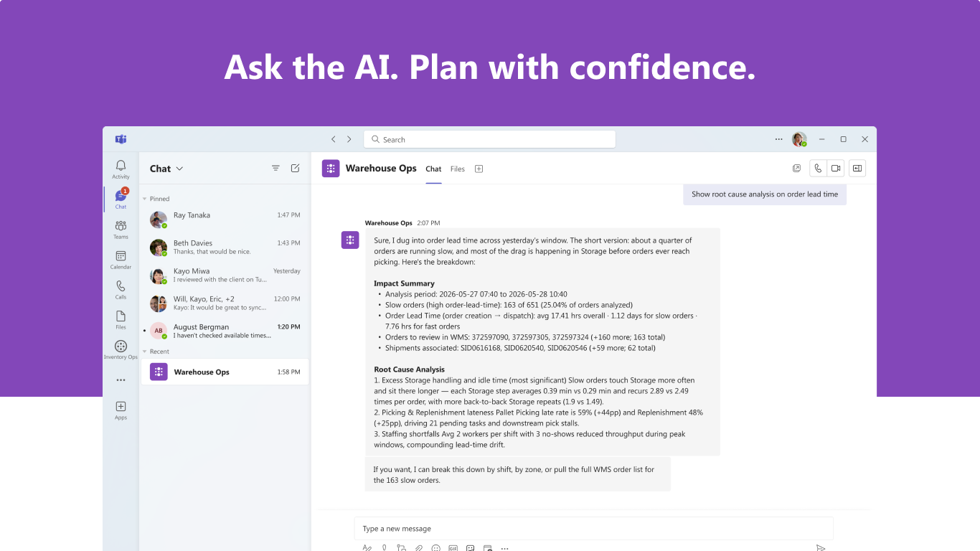Viewport: 980px width, 551px height.
Task: Select Chat in the app rail
Action: pyautogui.click(x=121, y=199)
